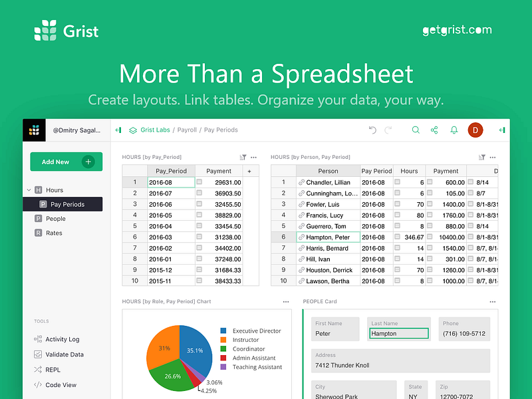Screen dimensions: 532x399
Task: Open the chart section three-dot menu
Action: (x=286, y=302)
